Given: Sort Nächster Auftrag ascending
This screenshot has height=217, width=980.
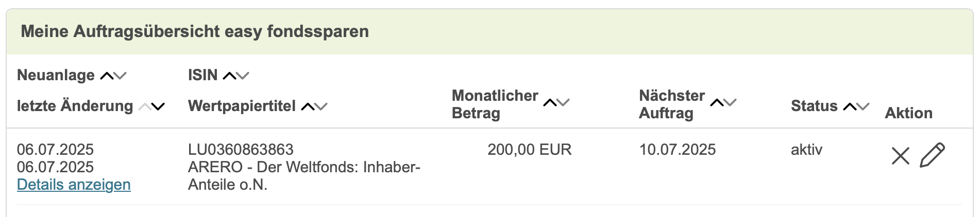Looking at the screenshot, I should click(x=717, y=103).
